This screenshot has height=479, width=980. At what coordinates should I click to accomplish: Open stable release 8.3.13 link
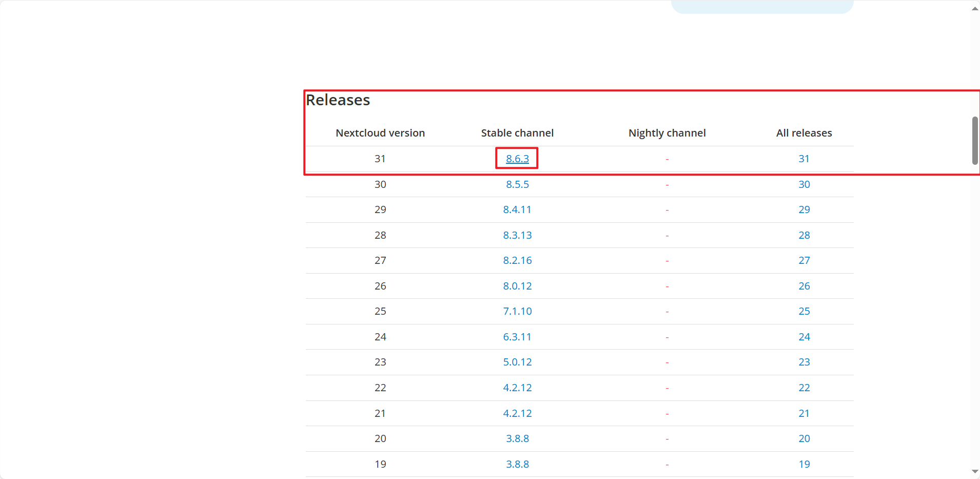click(517, 235)
